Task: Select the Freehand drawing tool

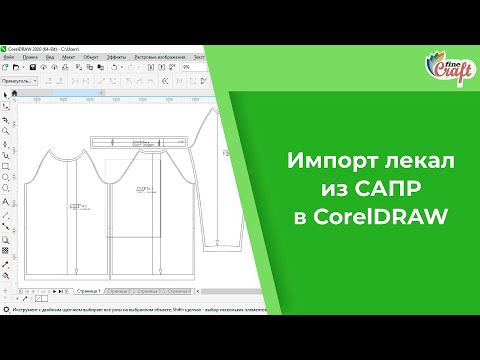Action: 6,144
